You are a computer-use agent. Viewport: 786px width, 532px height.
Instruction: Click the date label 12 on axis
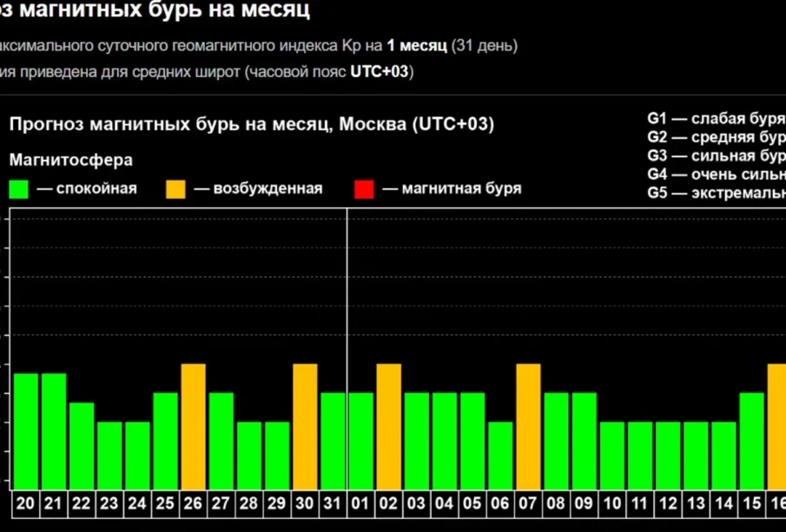tap(668, 503)
